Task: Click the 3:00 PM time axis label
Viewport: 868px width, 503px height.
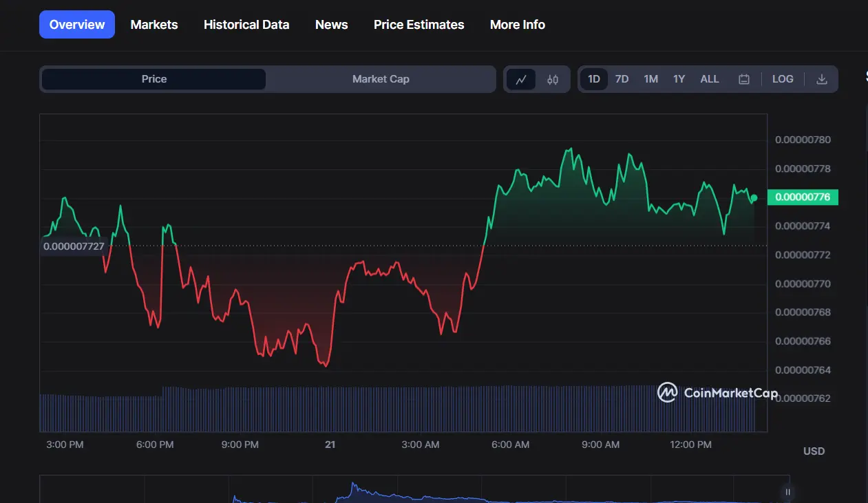Action: (65, 445)
